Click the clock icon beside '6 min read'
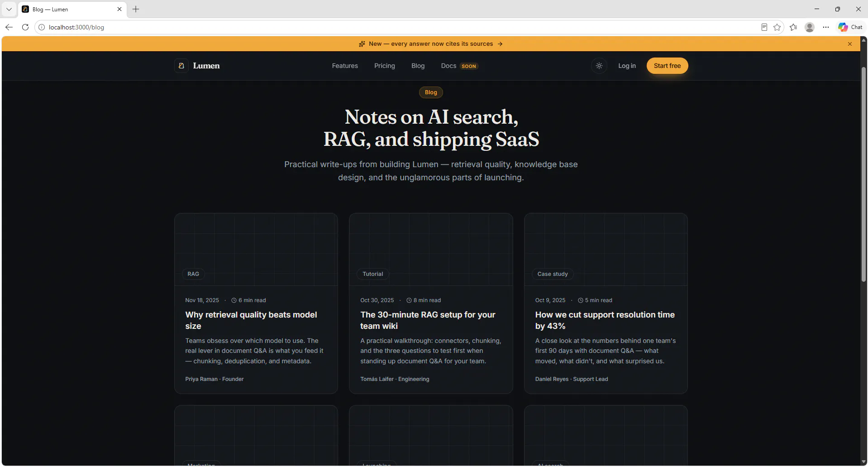Screen dimensions: 868x467 234,300
